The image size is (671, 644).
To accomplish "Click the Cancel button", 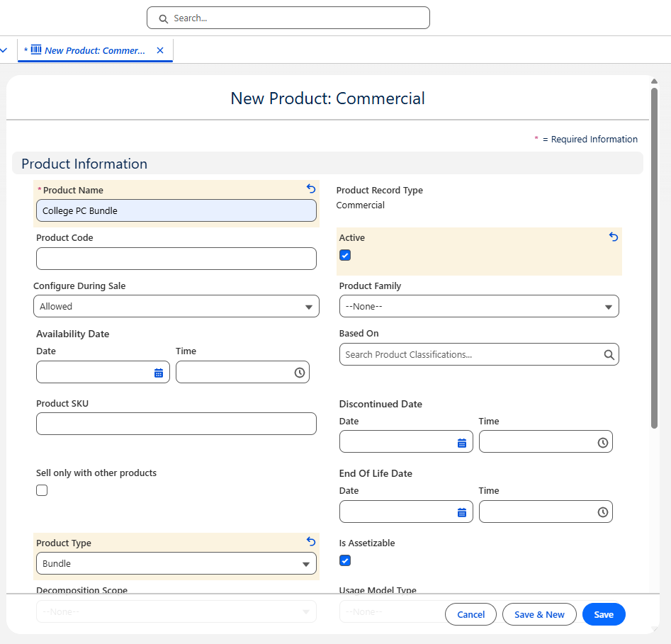I will point(470,615).
